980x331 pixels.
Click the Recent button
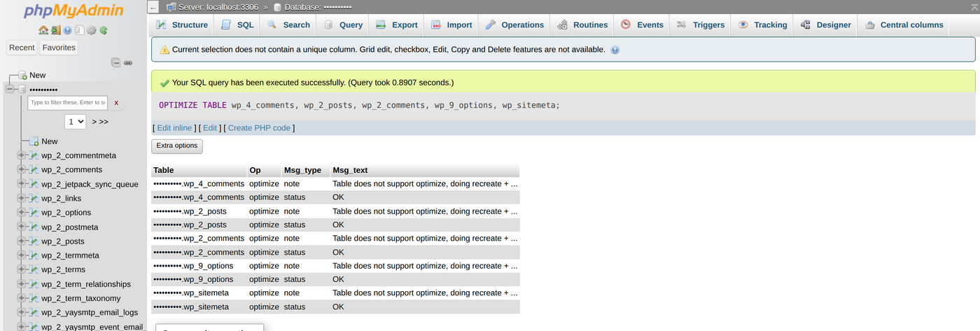tap(22, 48)
